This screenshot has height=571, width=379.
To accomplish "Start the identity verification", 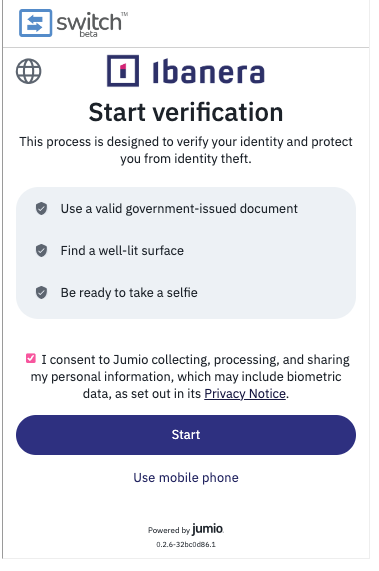I will point(186,434).
